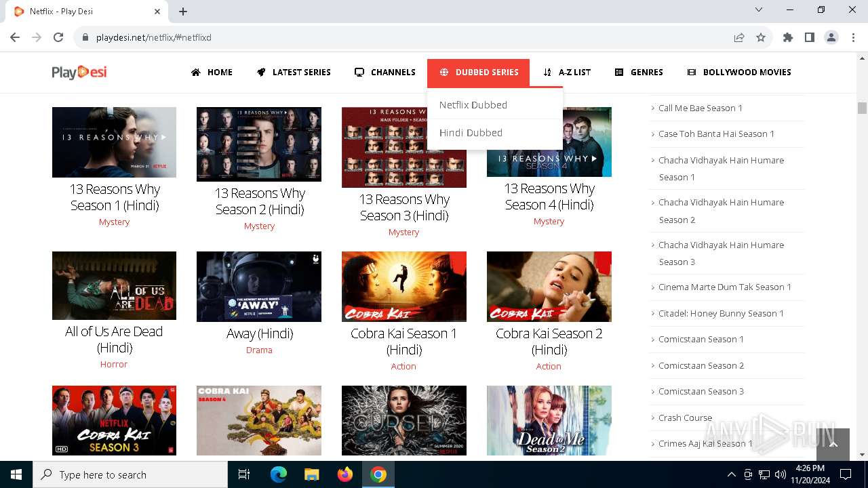The width and height of the screenshot is (868, 488).
Task: Click Horror genre under All of Us Are Dead
Action: [x=114, y=364]
